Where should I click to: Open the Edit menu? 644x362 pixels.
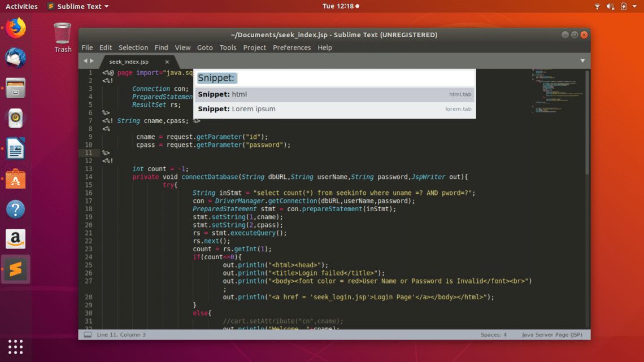[x=106, y=47]
